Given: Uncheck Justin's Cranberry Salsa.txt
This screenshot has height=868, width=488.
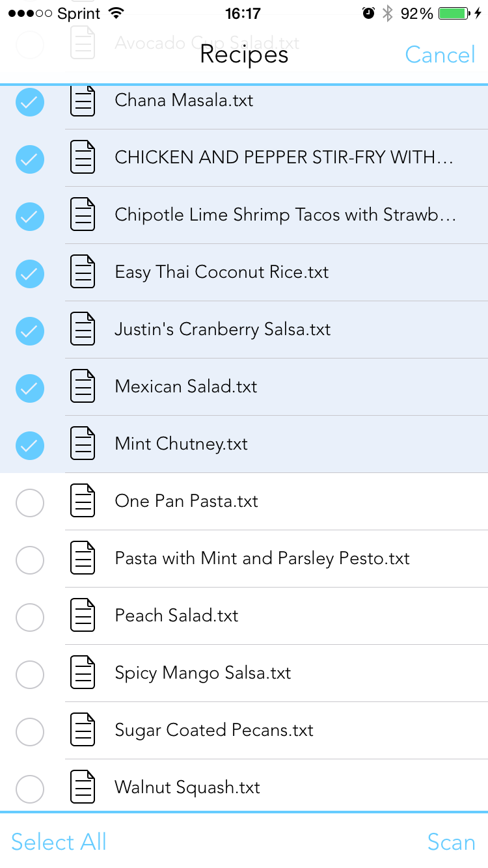Looking at the screenshot, I should pyautogui.click(x=30, y=331).
